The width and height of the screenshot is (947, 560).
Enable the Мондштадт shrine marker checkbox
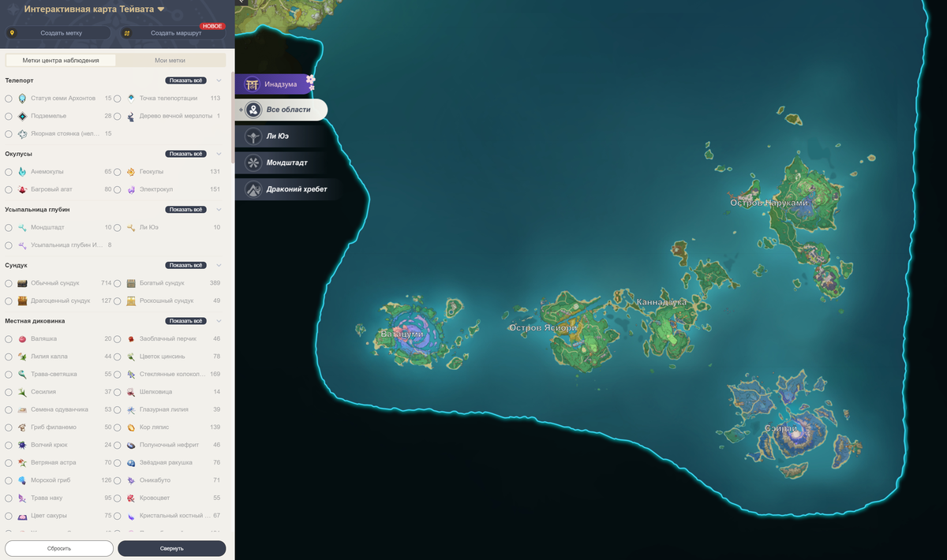9,228
